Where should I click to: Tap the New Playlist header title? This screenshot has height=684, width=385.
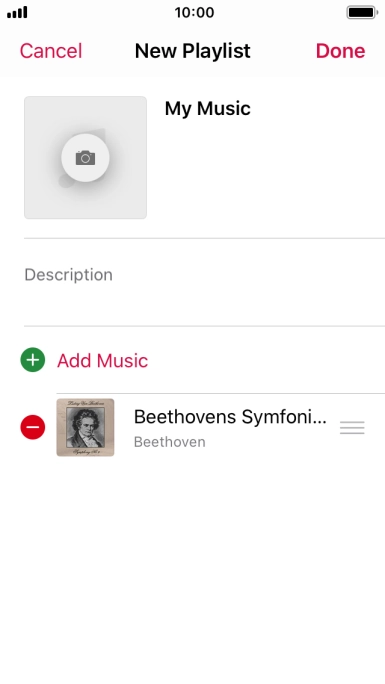[x=193, y=51]
